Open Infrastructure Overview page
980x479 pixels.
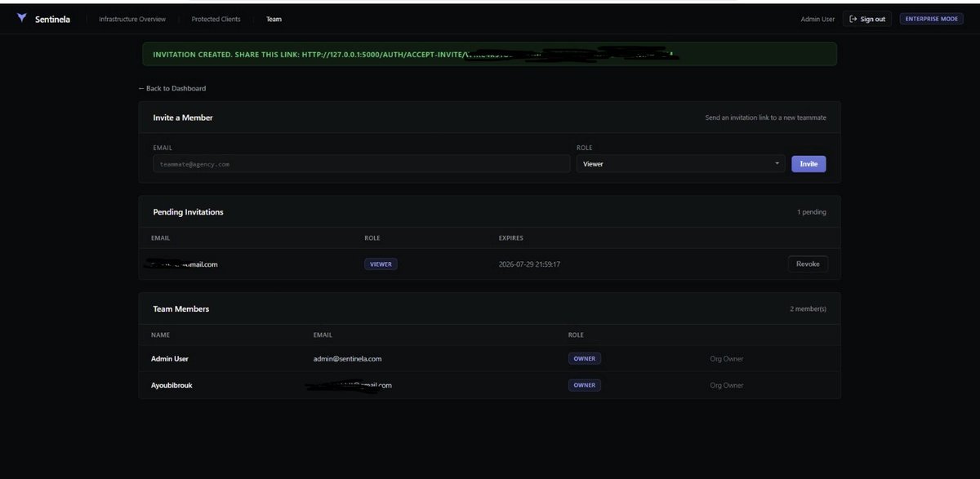pyautogui.click(x=132, y=19)
